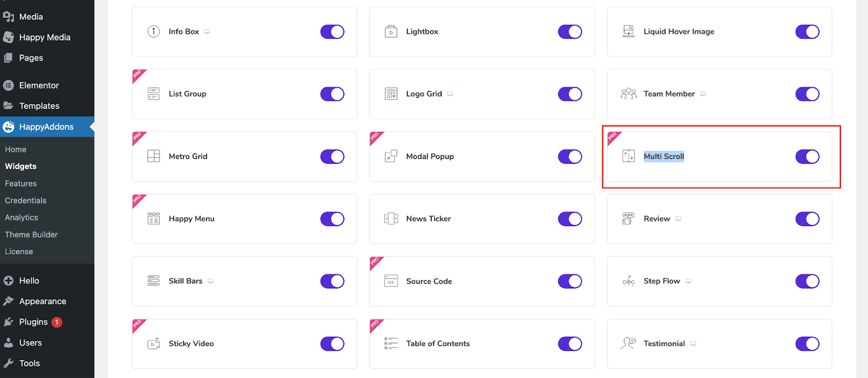Disable the Testimonial widget
The height and width of the screenshot is (378, 868).
[x=808, y=343]
